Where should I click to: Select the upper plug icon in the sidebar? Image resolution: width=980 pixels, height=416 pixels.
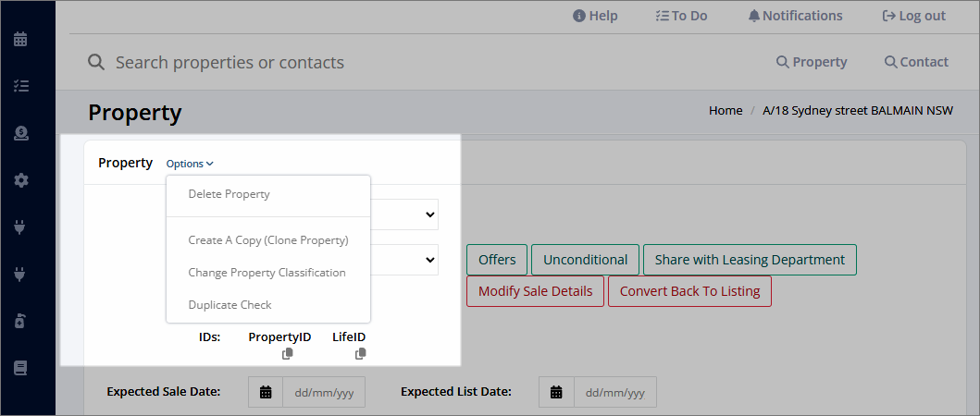[19, 227]
